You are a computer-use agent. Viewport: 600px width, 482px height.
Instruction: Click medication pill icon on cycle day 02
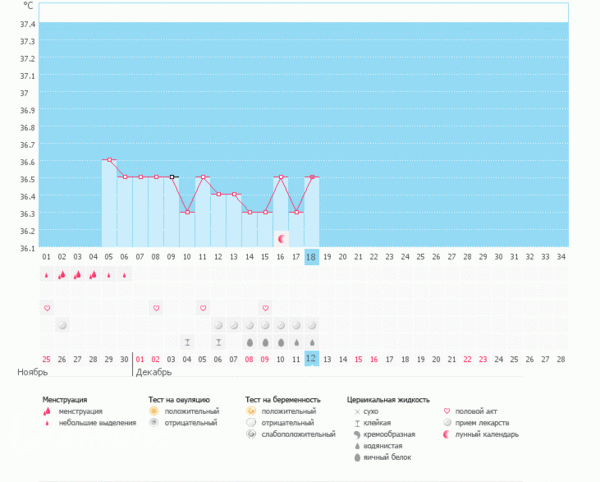(x=62, y=325)
